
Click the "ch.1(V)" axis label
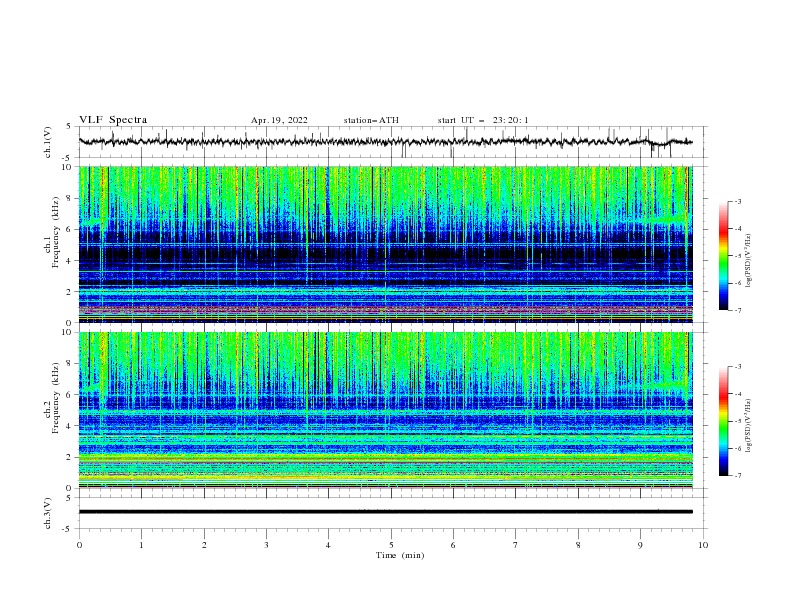[48, 142]
